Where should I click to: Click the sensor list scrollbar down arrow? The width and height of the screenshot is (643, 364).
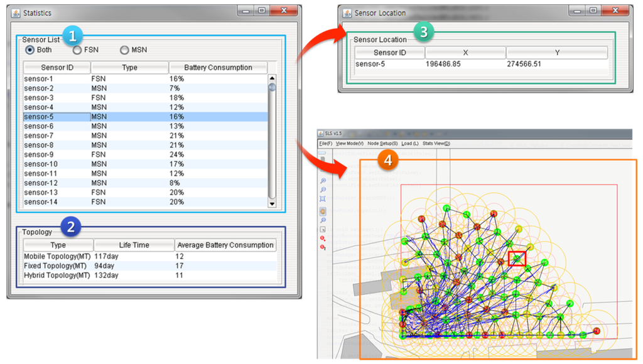tap(272, 203)
